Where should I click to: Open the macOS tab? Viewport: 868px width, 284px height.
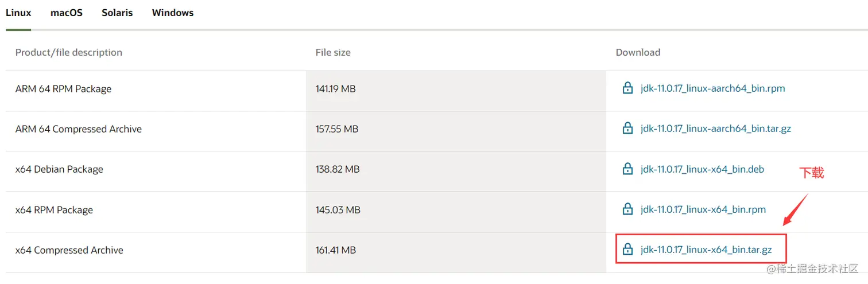tap(67, 13)
